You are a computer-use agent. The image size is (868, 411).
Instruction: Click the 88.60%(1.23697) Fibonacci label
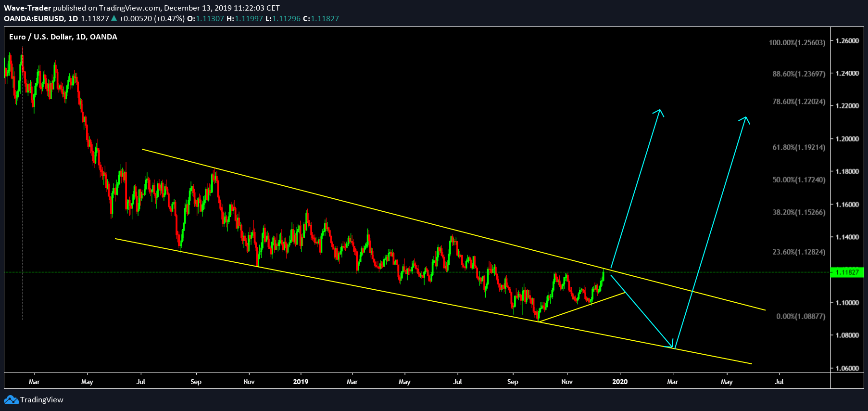pos(799,74)
